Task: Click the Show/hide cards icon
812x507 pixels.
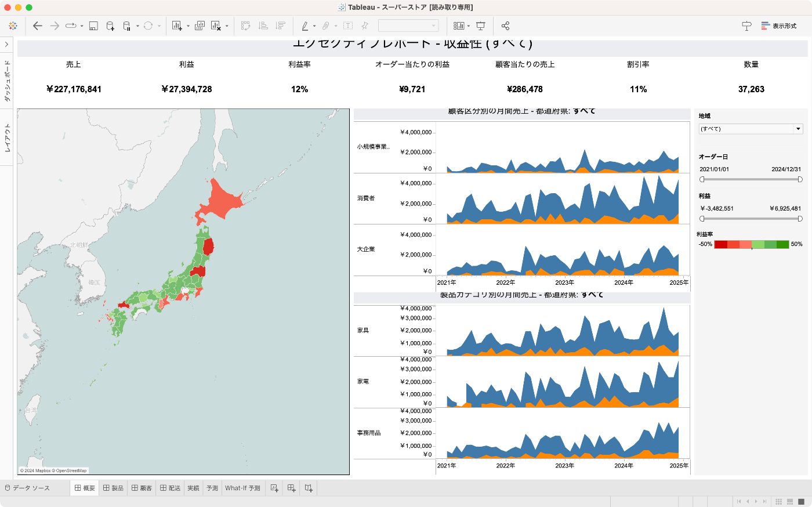Action: 459,26
